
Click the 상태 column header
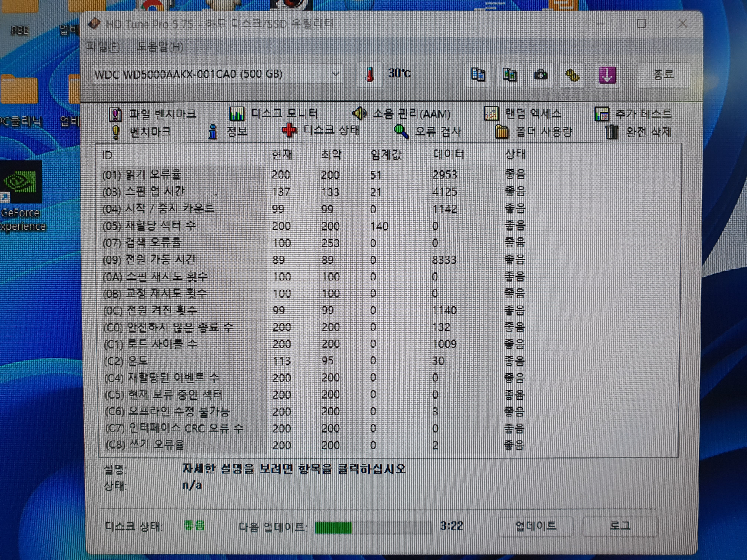pyautogui.click(x=528, y=154)
